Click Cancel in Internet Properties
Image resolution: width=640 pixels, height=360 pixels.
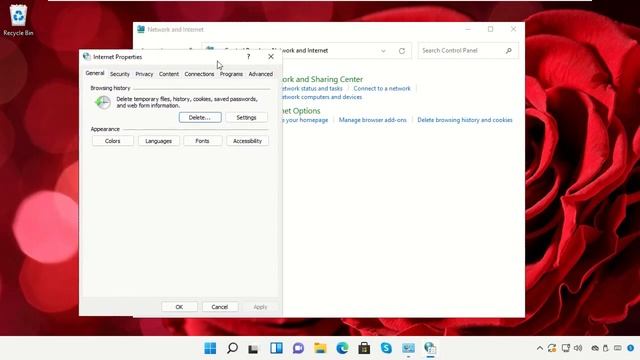pos(220,307)
